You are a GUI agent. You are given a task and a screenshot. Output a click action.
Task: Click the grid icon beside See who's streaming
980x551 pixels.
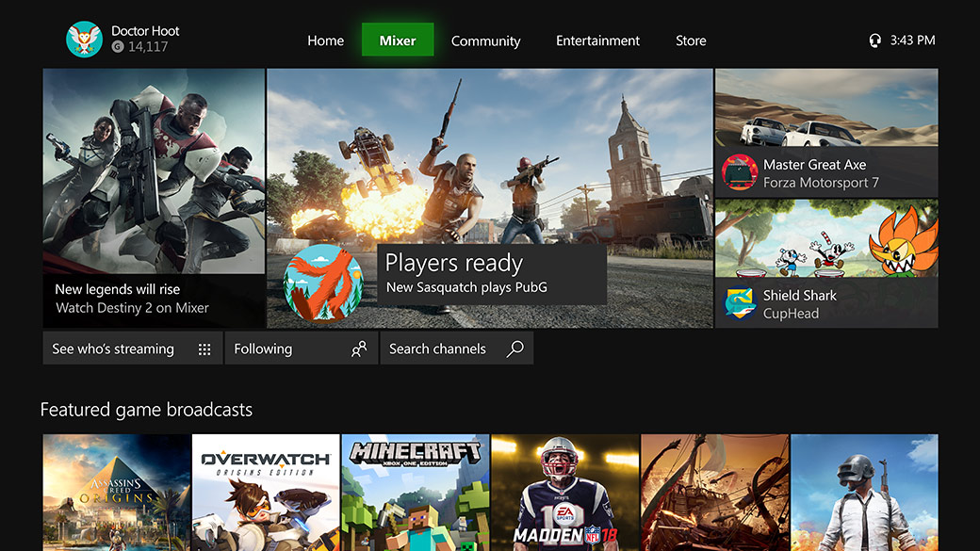(x=204, y=349)
